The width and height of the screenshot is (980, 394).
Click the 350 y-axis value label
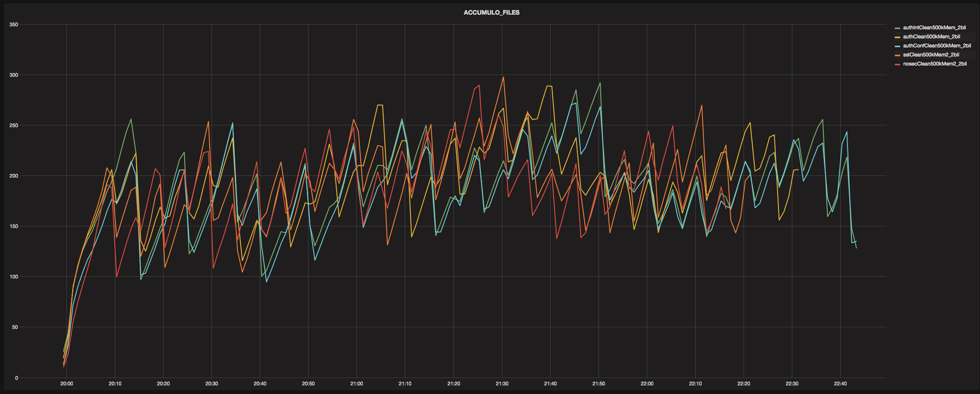coord(14,25)
